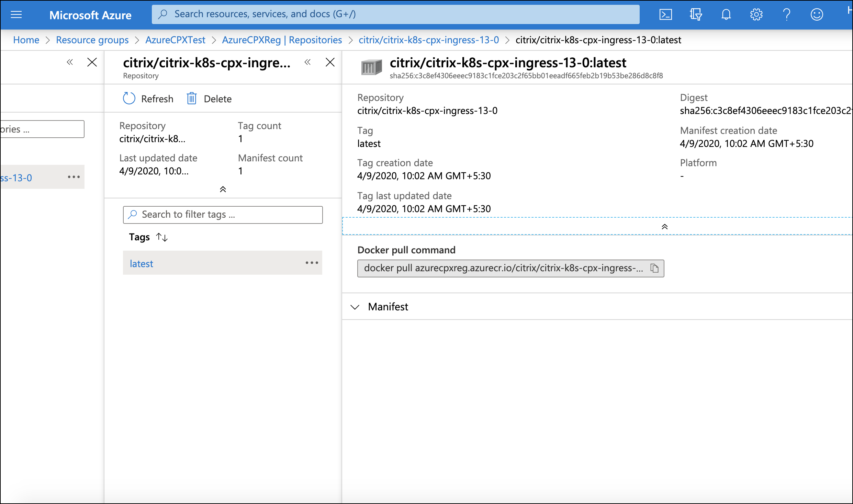Click the Tag count value 1
The height and width of the screenshot is (504, 853).
click(240, 139)
